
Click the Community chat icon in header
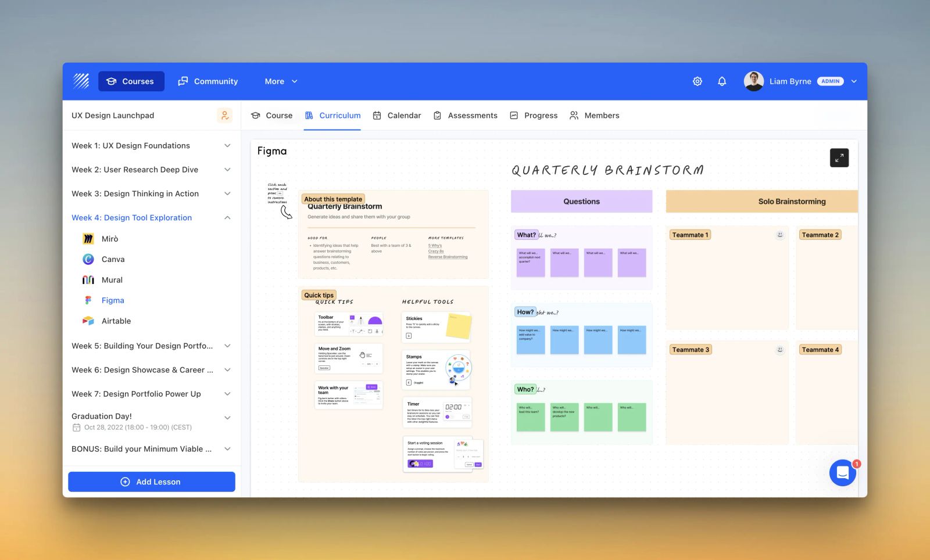(x=183, y=81)
